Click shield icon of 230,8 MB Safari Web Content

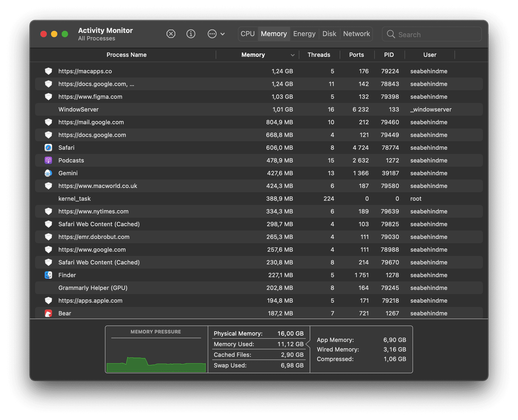[48, 262]
